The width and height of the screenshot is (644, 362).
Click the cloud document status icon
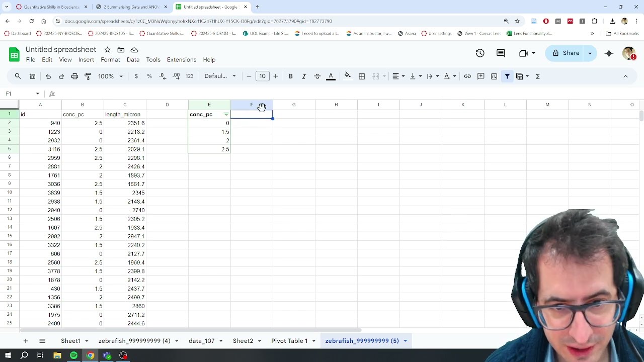click(134, 50)
